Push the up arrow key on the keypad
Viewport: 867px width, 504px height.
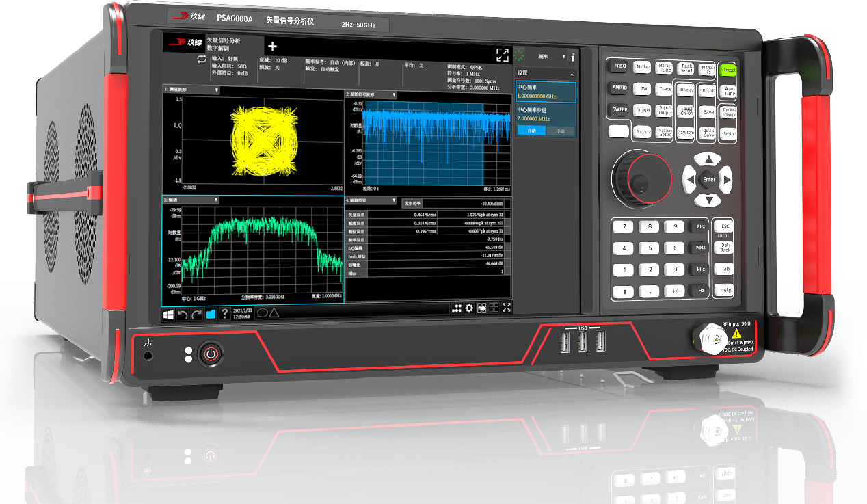coord(709,159)
